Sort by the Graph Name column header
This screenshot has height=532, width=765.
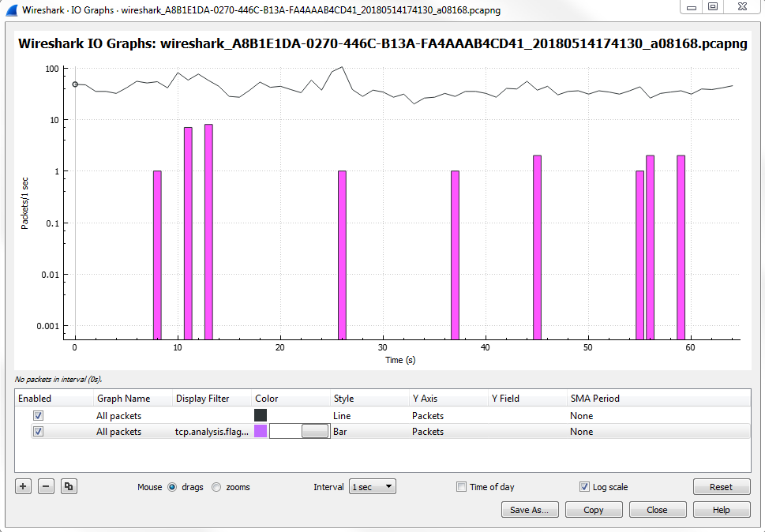pos(132,399)
